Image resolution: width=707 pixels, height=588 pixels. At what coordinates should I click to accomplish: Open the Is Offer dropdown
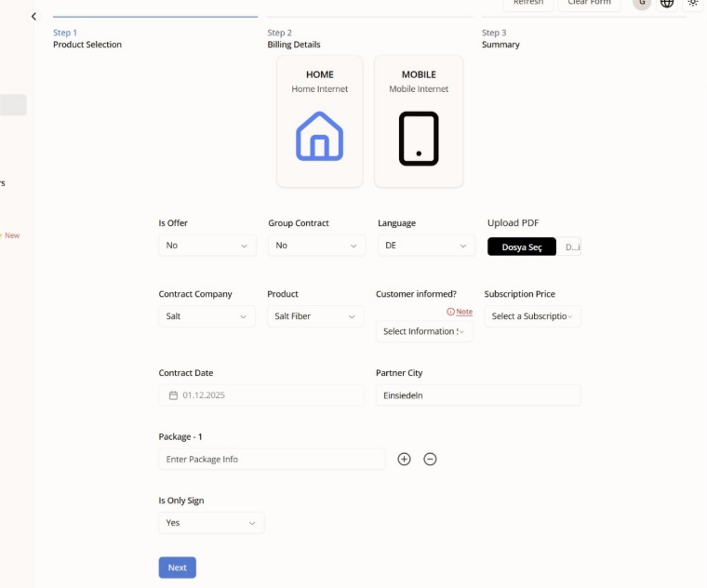[207, 246]
